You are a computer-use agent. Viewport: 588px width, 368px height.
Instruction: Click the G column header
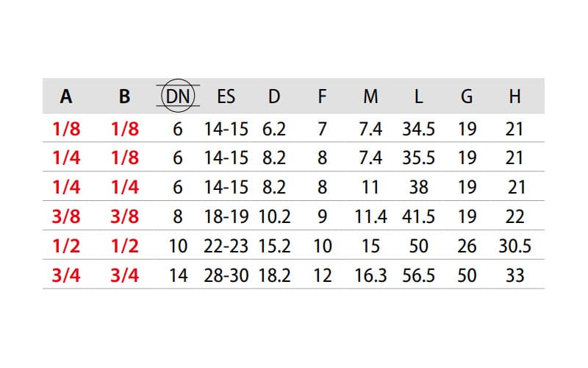(x=467, y=96)
